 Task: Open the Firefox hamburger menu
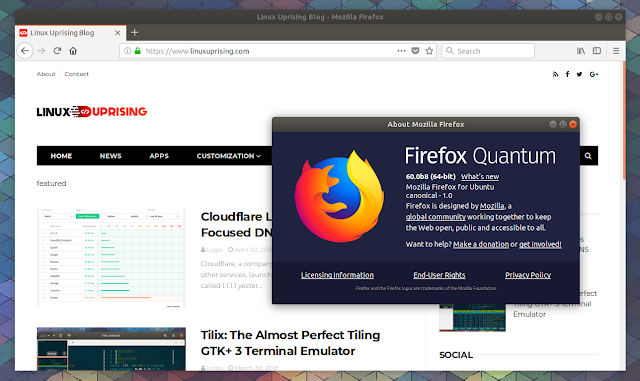(616, 51)
